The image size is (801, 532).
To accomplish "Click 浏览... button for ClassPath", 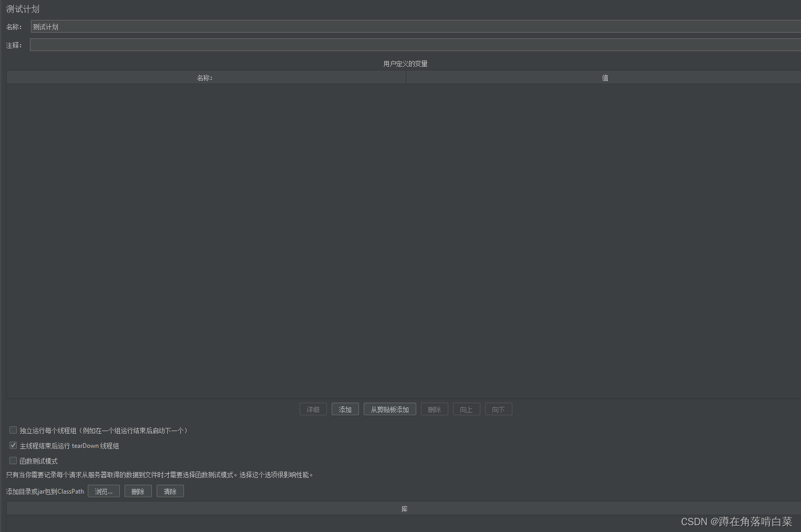I will (x=104, y=492).
